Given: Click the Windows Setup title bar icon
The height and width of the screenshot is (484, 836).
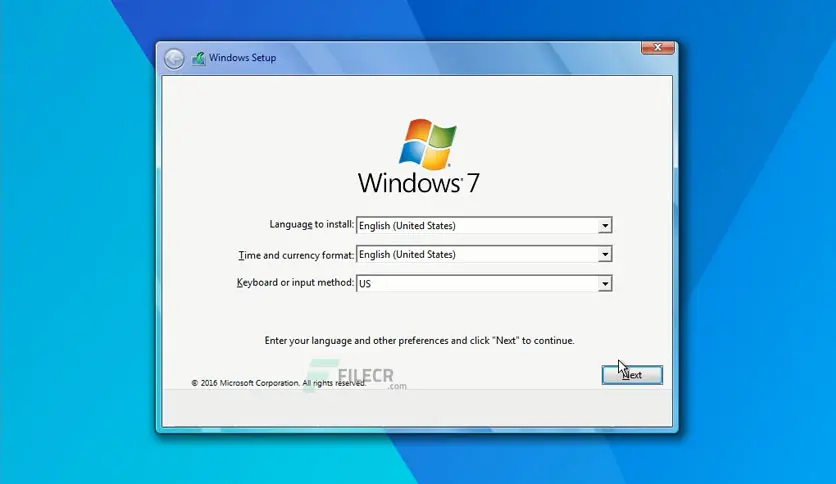Looking at the screenshot, I should [x=199, y=58].
